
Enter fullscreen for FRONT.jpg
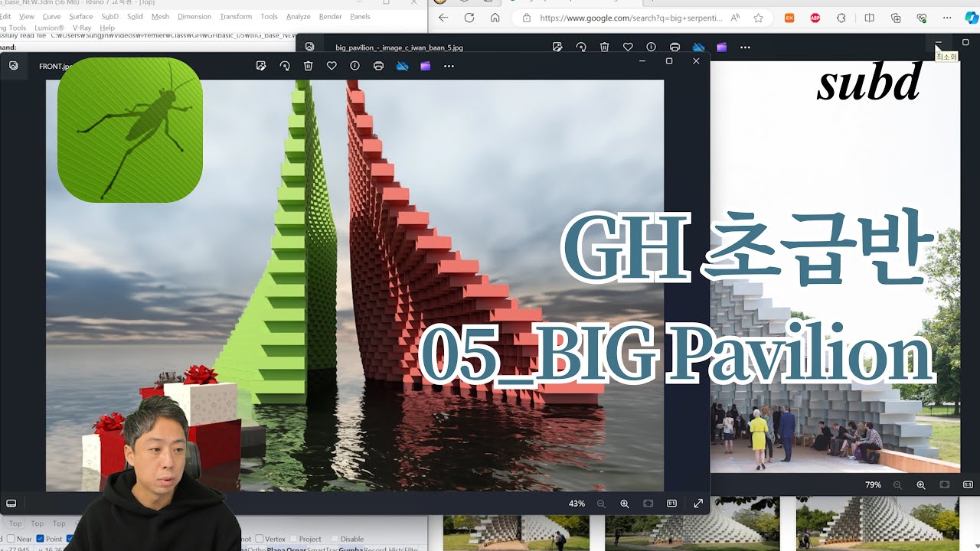(x=698, y=504)
